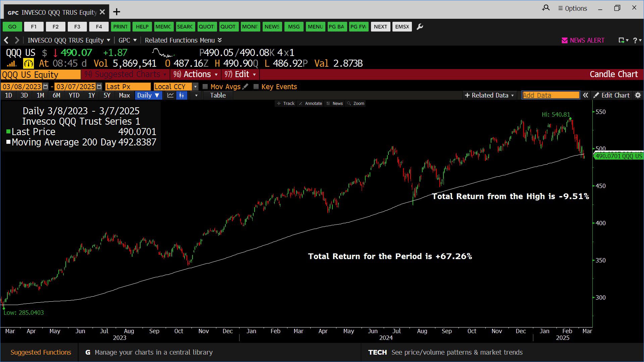
Task: Open the NEWS ALERT envelope
Action: [x=565, y=40]
